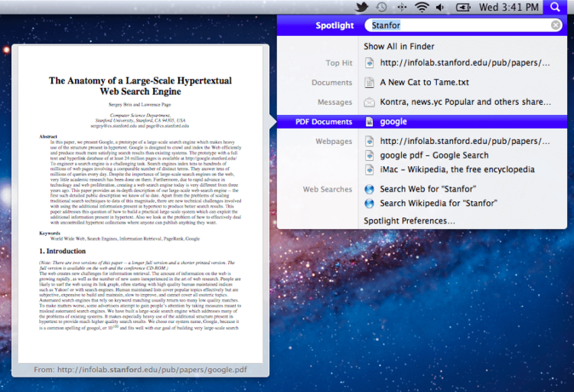
Task: Click the Top Hit webpage file icon
Action: (x=370, y=63)
